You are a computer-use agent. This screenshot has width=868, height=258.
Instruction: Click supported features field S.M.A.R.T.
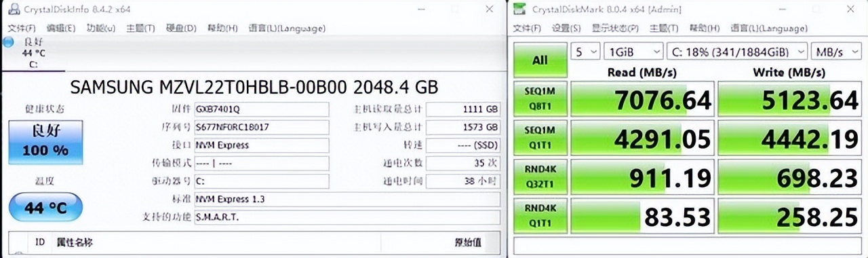347,217
